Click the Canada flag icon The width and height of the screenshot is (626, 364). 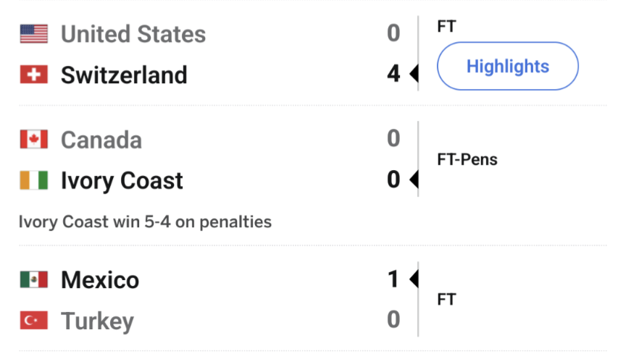click(34, 139)
